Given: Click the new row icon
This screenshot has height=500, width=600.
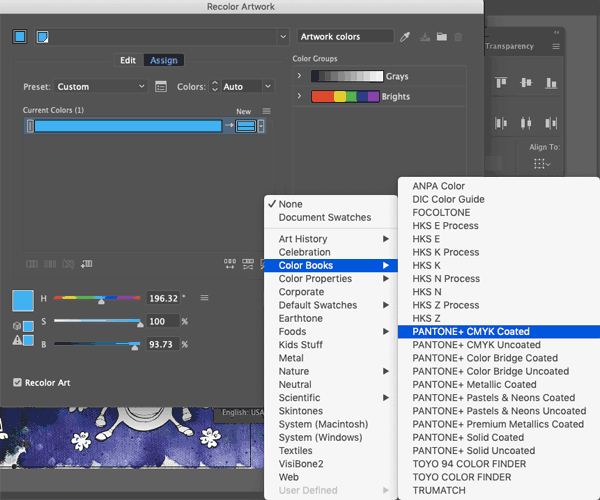Looking at the screenshot, I should pyautogui.click(x=86, y=264).
